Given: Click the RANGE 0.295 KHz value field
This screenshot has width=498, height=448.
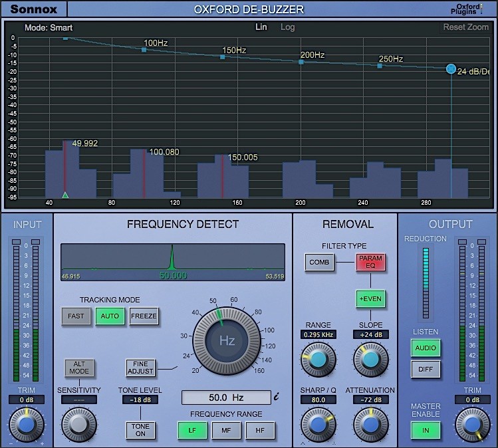Looking at the screenshot, I should click(318, 334).
